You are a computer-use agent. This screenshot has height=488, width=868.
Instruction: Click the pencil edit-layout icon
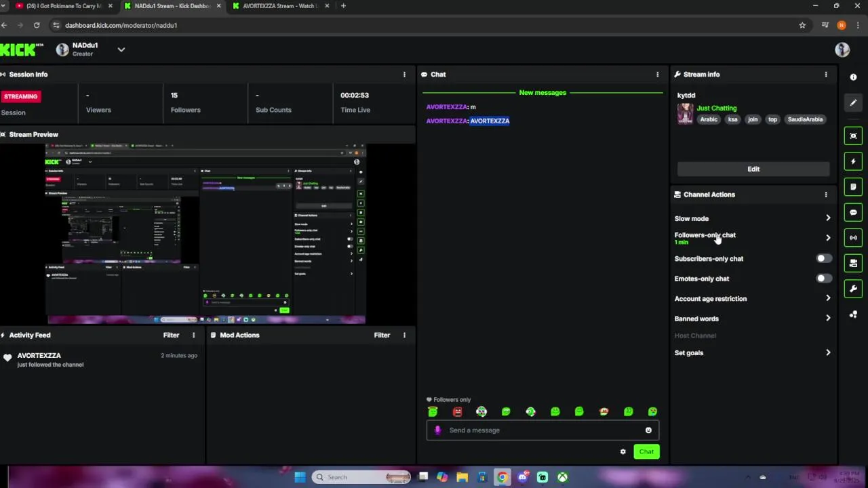853,102
